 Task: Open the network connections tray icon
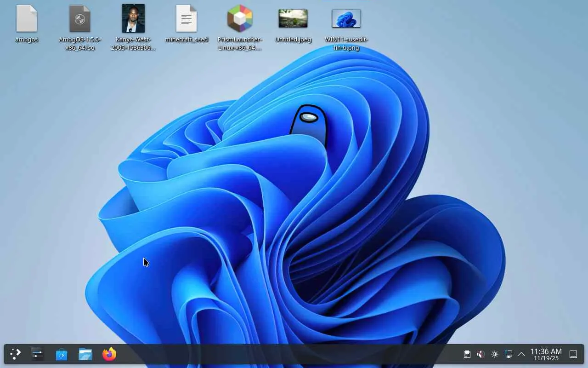tap(509, 354)
